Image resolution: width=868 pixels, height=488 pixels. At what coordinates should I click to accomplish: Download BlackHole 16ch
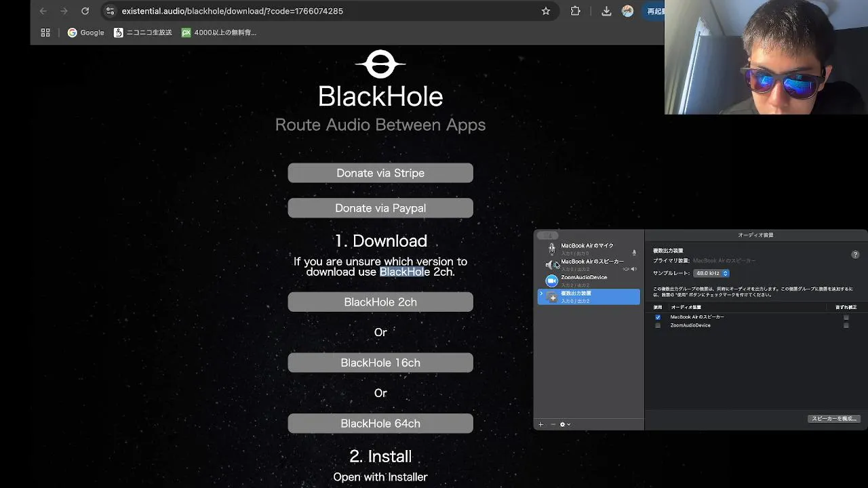(x=380, y=363)
